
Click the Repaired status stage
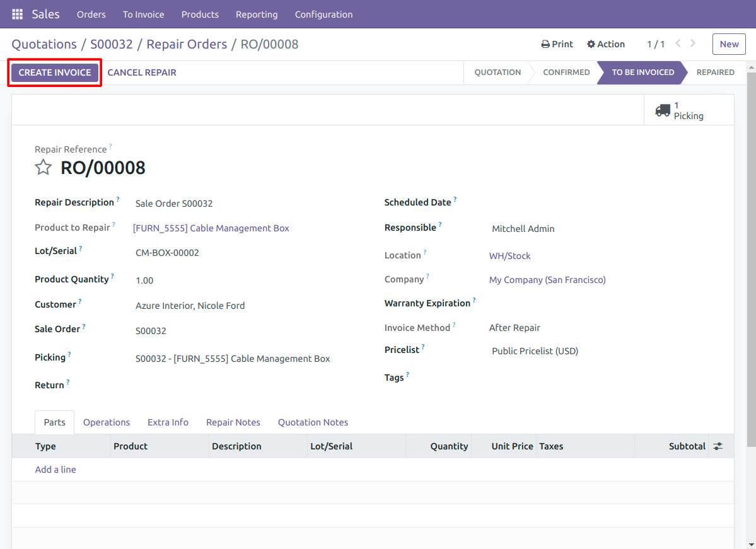[715, 72]
